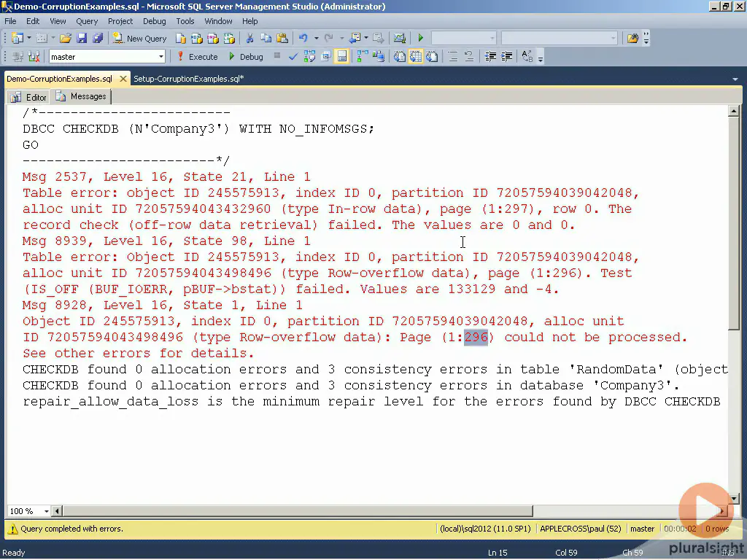Viewport: 747px width, 560px height.
Task: Open the Debug menu
Action: pos(155,21)
